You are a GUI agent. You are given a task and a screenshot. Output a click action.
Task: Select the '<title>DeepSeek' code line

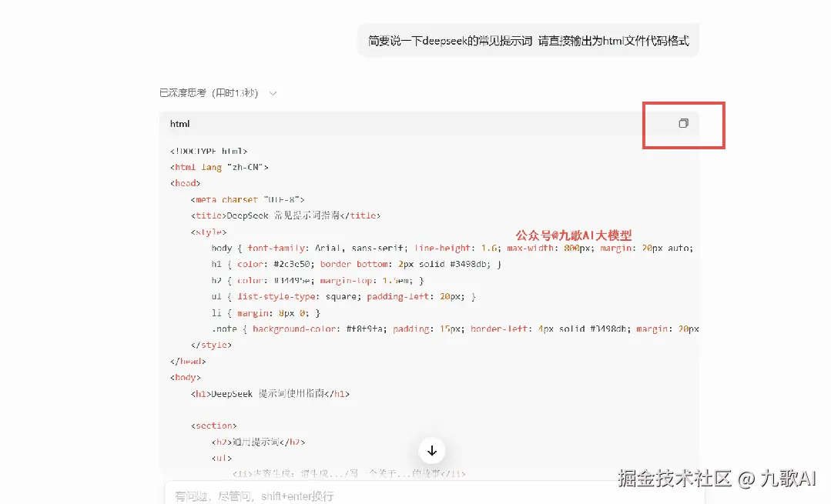click(286, 215)
